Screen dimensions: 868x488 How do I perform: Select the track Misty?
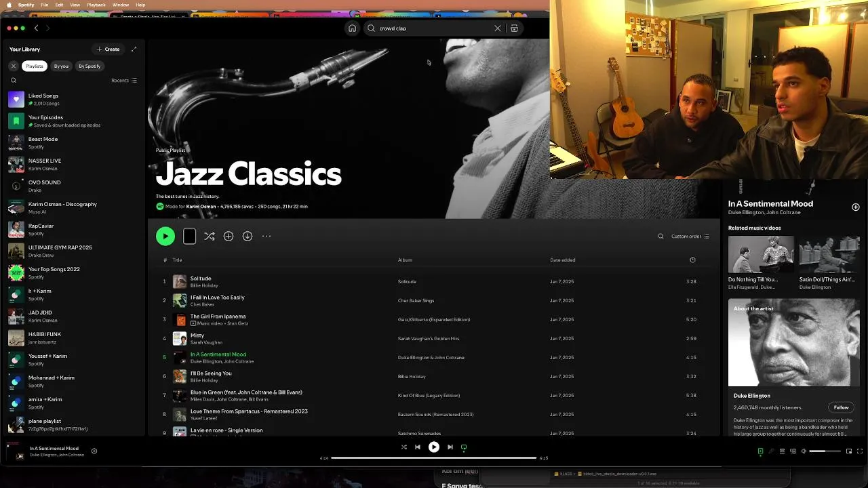[x=434, y=338]
